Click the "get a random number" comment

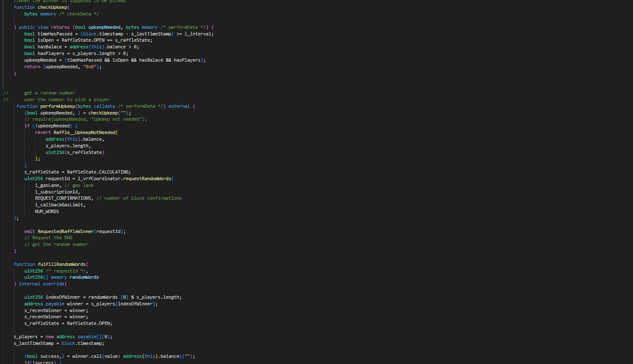50,93
